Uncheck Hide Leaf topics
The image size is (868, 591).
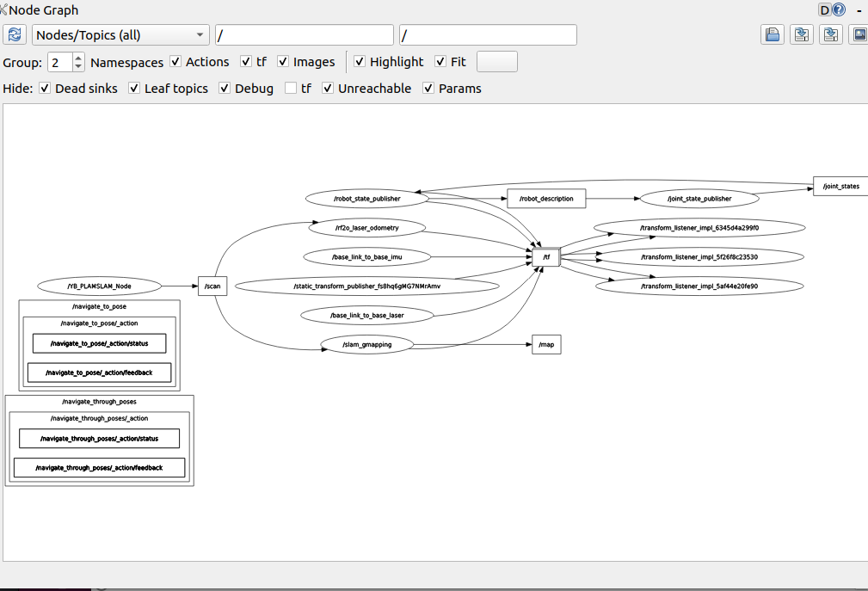(134, 89)
